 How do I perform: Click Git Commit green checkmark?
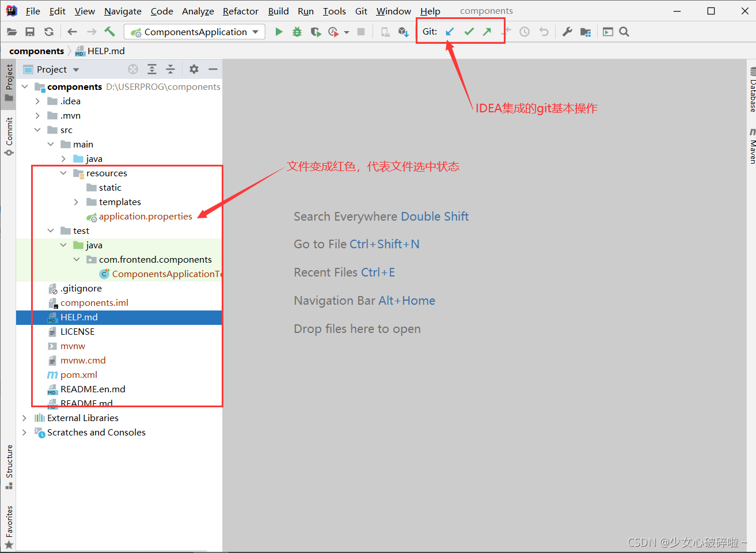(469, 32)
